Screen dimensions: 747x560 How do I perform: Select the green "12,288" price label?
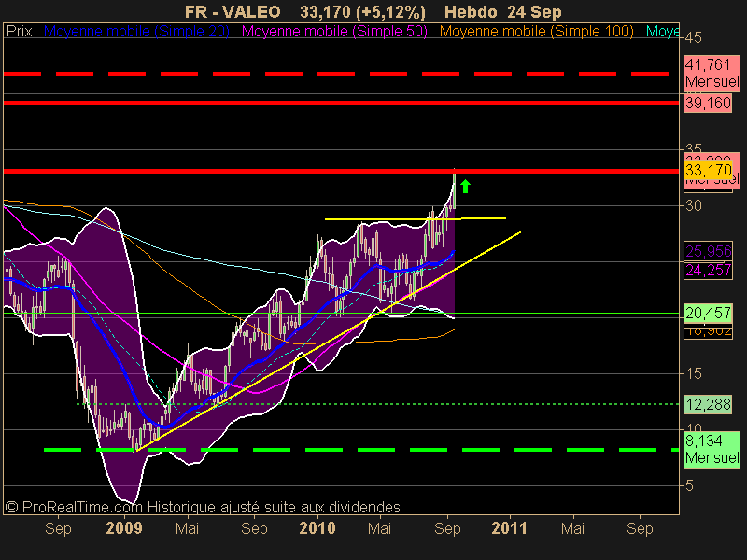[x=708, y=404]
